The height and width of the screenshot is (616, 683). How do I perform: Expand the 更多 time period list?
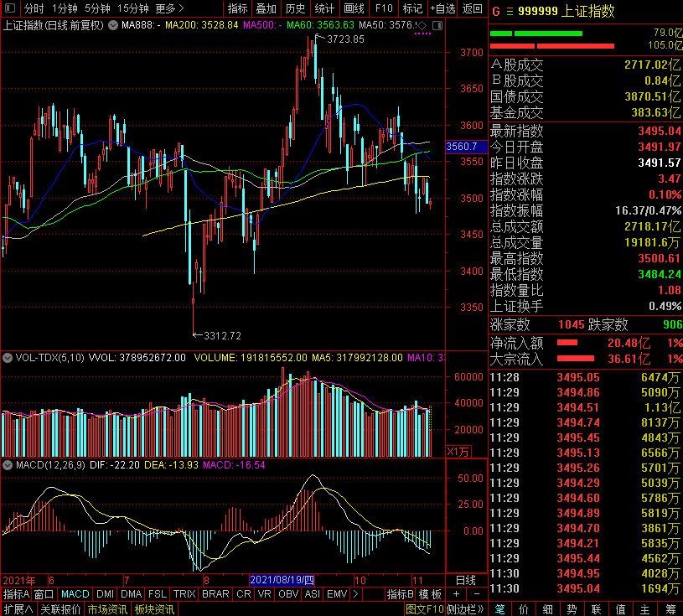[x=169, y=8]
